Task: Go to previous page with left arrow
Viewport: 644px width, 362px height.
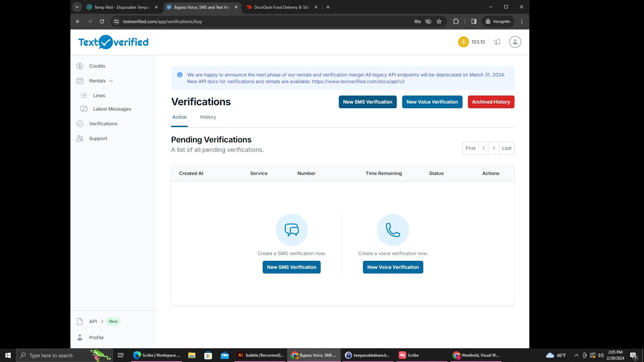Action: pos(484,148)
